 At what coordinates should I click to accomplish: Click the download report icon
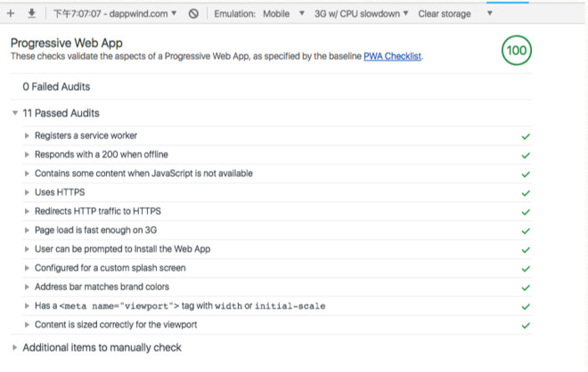click(32, 13)
